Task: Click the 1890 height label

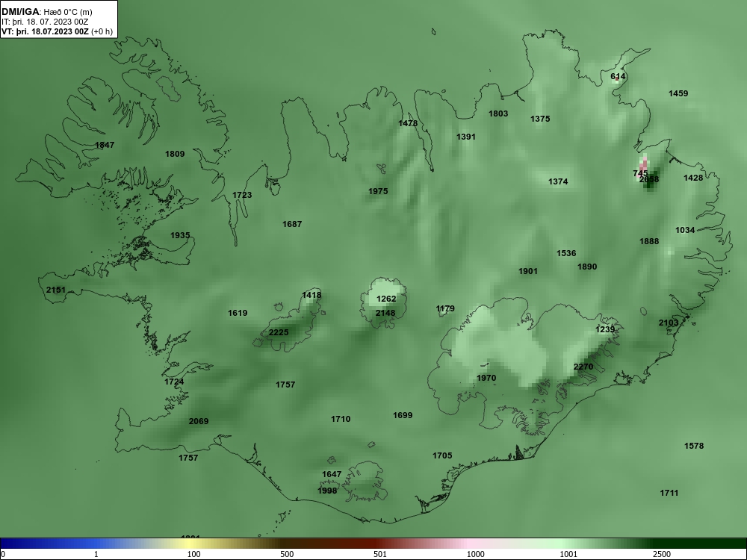Action: 587,267
